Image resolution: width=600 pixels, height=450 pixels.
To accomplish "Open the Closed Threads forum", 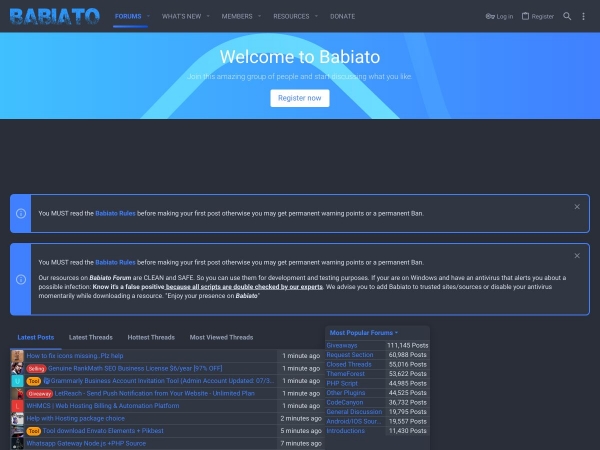I will tap(349, 364).
